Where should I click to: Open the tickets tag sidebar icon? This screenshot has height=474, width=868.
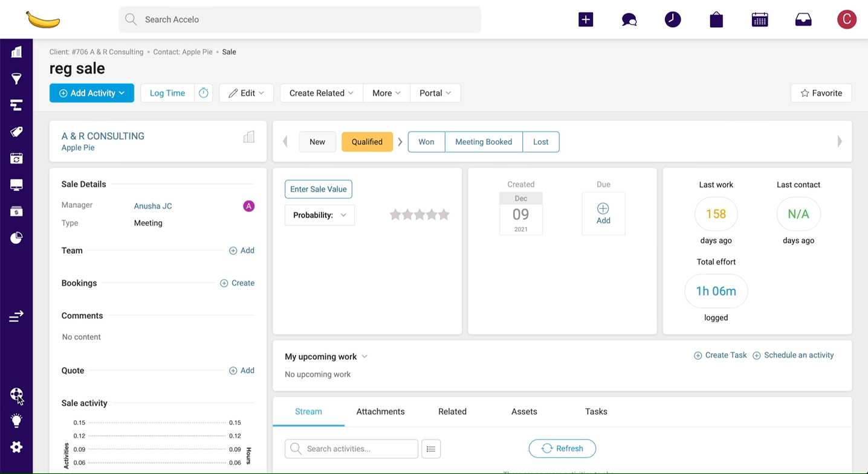point(16,132)
